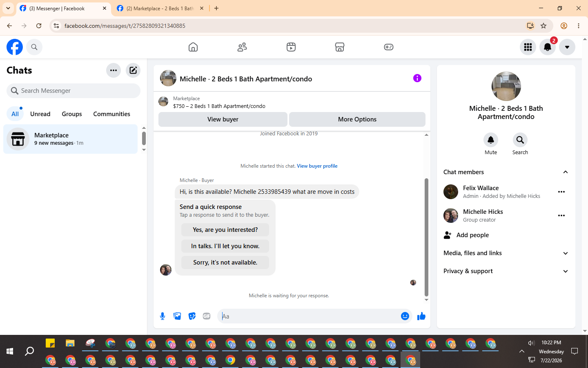Open the volume control in system tray
This screenshot has height=368, width=588.
click(531, 343)
